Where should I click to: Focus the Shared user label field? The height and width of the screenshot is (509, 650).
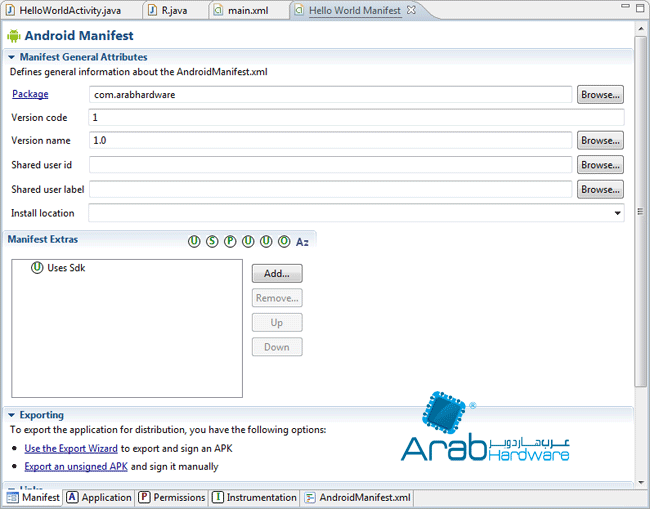tap(330, 189)
